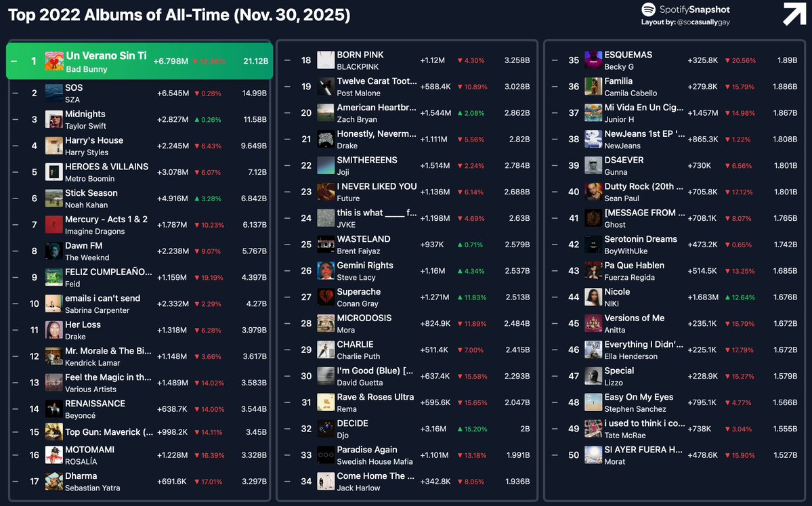Open Taylor Swift artist name
Viewport: 812px width, 506px height.
[85, 126]
